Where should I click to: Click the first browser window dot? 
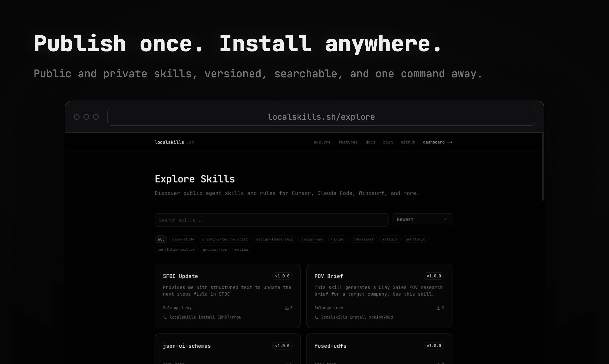click(77, 117)
